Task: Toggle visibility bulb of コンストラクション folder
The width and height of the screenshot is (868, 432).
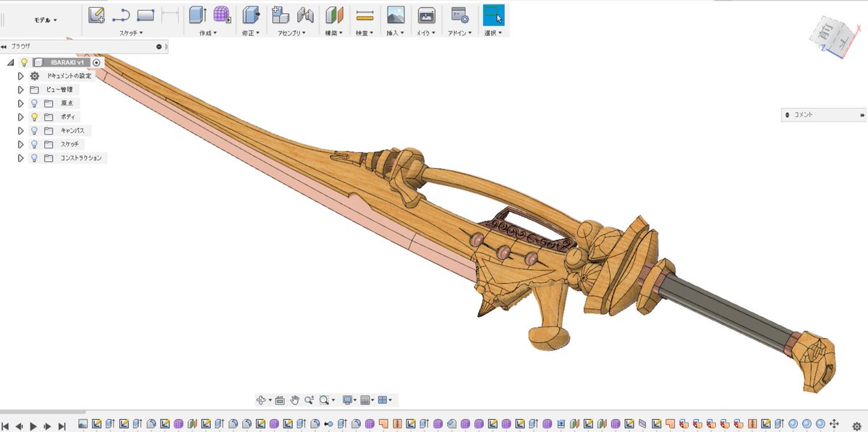Action: [x=34, y=158]
